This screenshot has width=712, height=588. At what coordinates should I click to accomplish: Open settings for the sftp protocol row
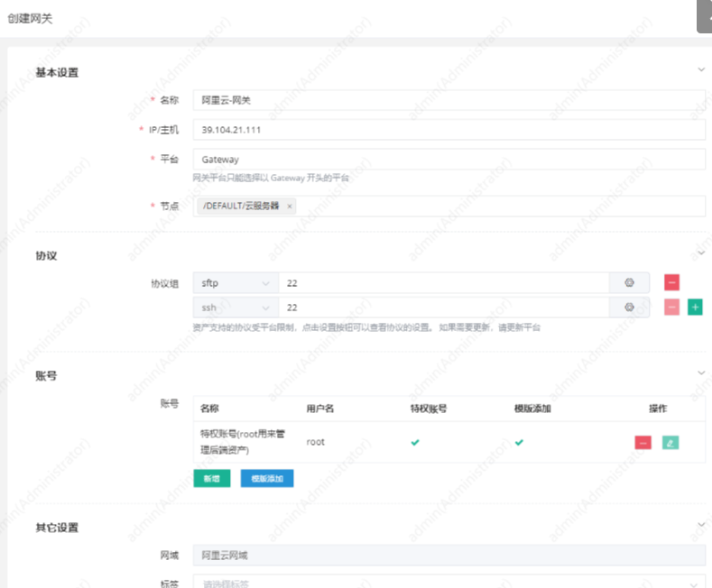pyautogui.click(x=629, y=283)
